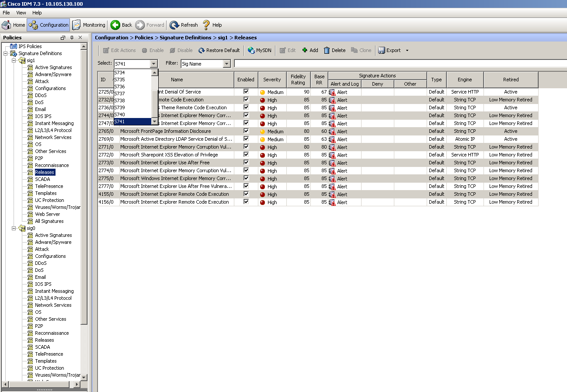Open the File menu
The height and width of the screenshot is (392, 567).
coord(6,13)
